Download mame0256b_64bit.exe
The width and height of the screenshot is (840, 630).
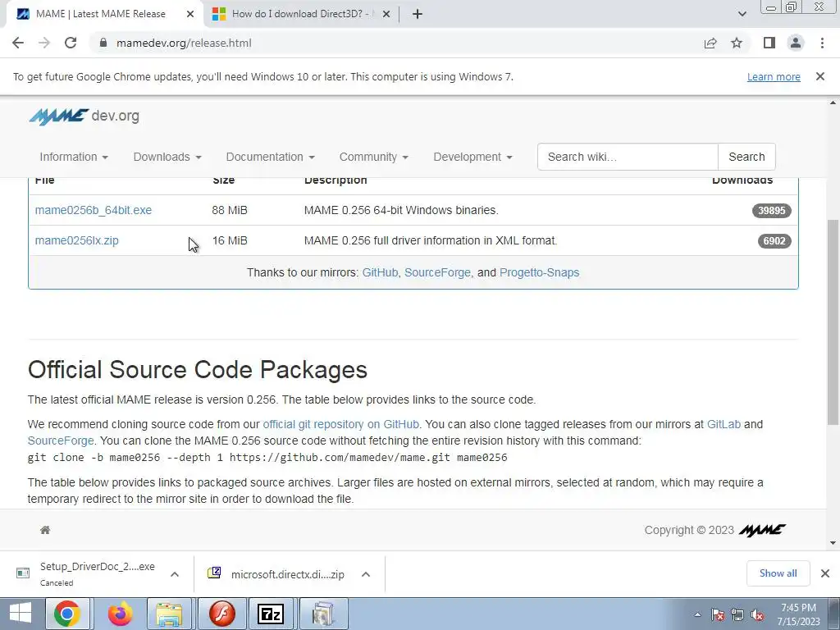pos(94,210)
